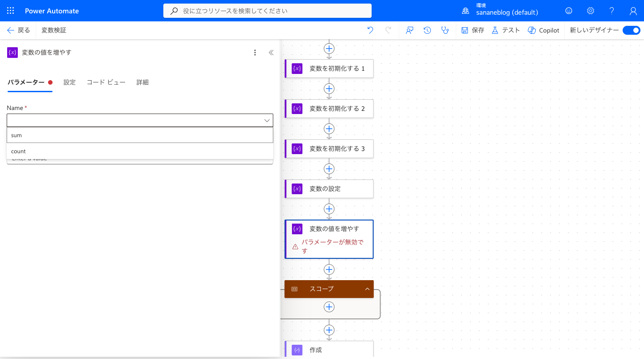Select the スコープ header
The width and height of the screenshot is (644, 359).
point(329,289)
